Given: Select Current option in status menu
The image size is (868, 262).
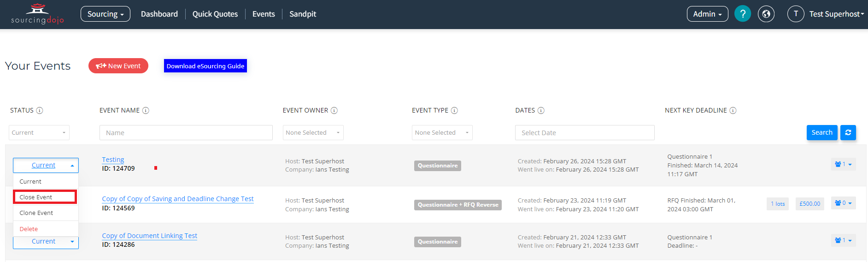Looking at the screenshot, I should pos(46,182).
